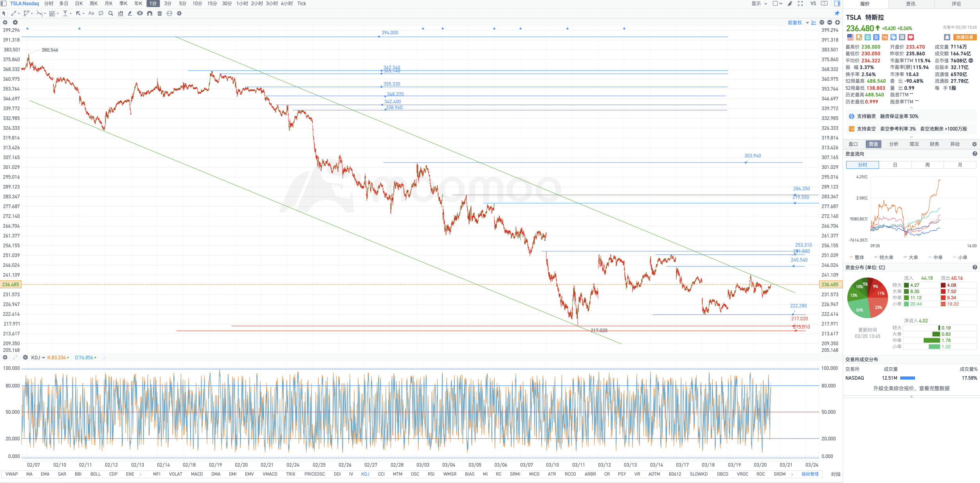Expand the KDJ indicator pane

click(15, 357)
